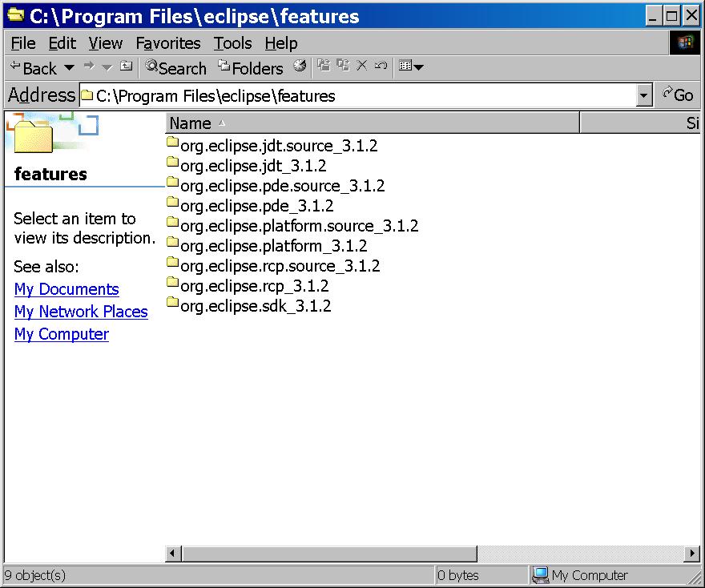The width and height of the screenshot is (705, 588).
Task: Click the Copy To toolbar icon
Action: pyautogui.click(x=343, y=66)
